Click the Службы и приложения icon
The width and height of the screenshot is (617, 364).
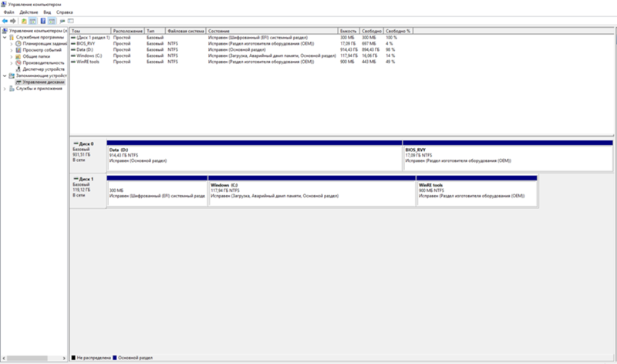coord(12,89)
